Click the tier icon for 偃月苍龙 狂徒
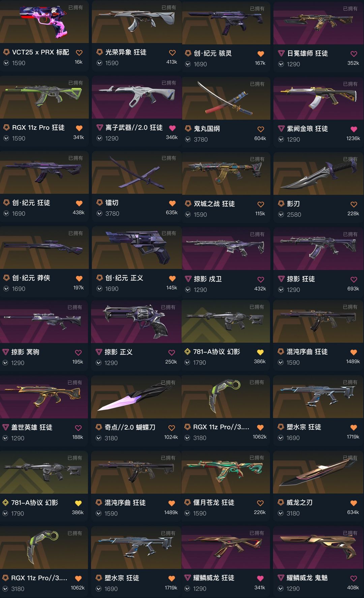Viewport: 364px width, 598px height. (187, 502)
